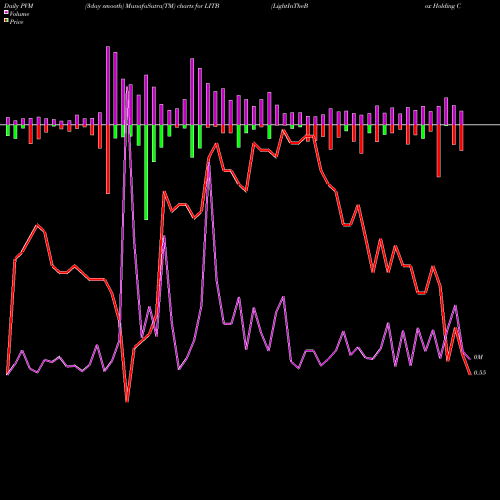Image resolution: width=500 pixels, height=500 pixels.
Task: Select the 'Volume' legend label
Action: (19, 14)
